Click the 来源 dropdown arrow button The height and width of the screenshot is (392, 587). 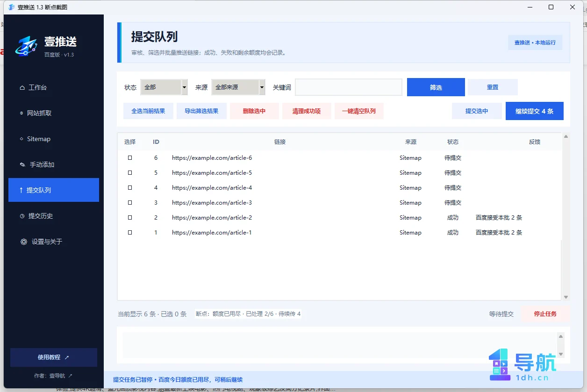[x=262, y=87]
